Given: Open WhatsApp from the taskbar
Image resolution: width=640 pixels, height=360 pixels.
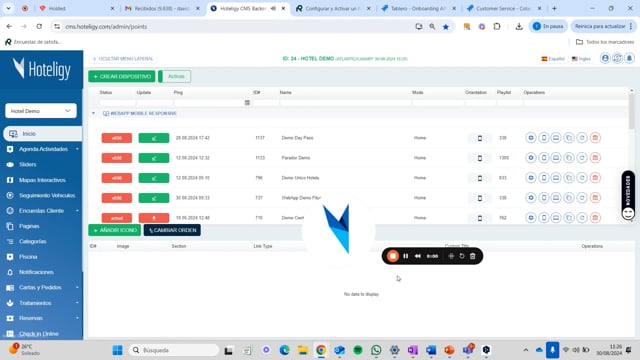Looking at the screenshot, I should [x=376, y=350].
